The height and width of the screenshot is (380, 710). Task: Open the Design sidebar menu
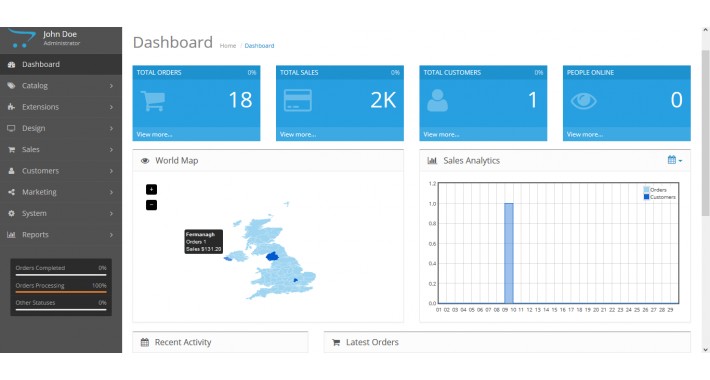(61, 128)
